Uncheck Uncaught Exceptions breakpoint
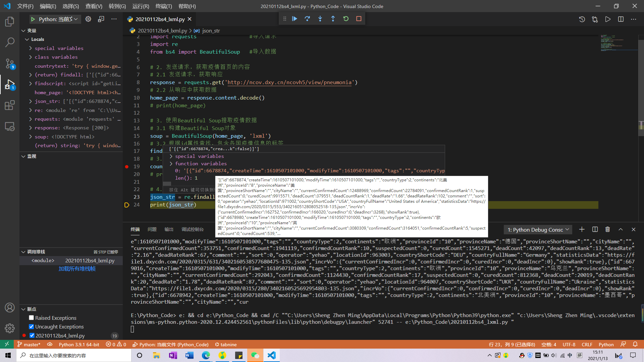 click(x=31, y=326)
